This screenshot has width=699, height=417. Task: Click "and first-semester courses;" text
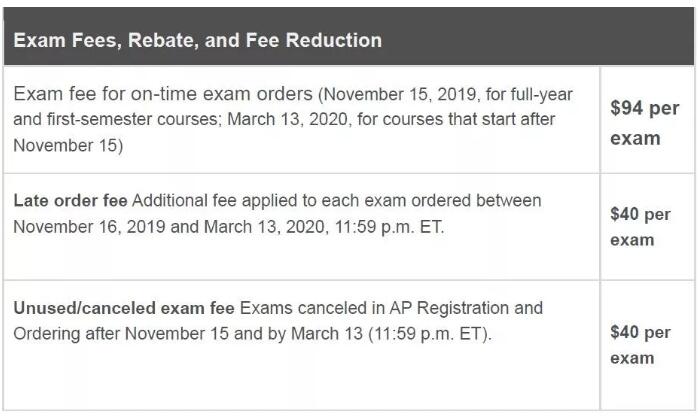118,120
